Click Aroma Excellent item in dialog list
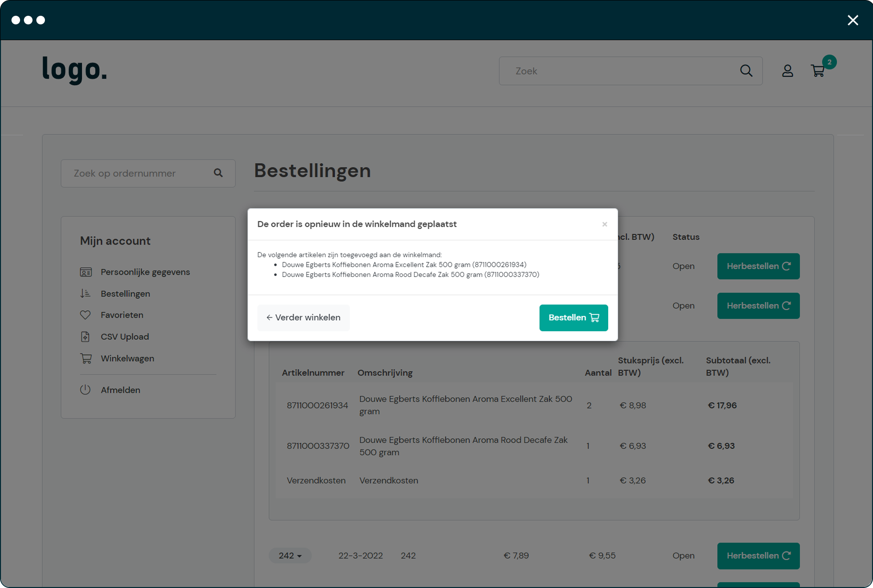Screen dimensions: 873x588 [404, 264]
